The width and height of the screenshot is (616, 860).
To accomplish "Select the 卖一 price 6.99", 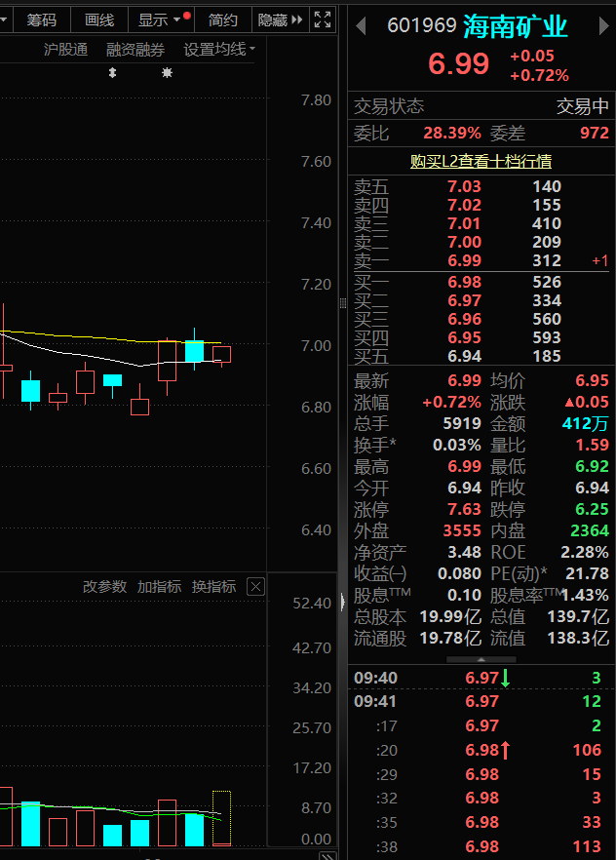I will tap(464, 260).
